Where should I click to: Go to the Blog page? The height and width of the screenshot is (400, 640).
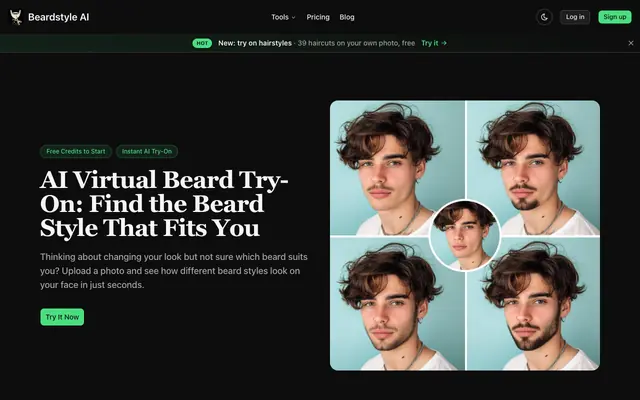347,17
